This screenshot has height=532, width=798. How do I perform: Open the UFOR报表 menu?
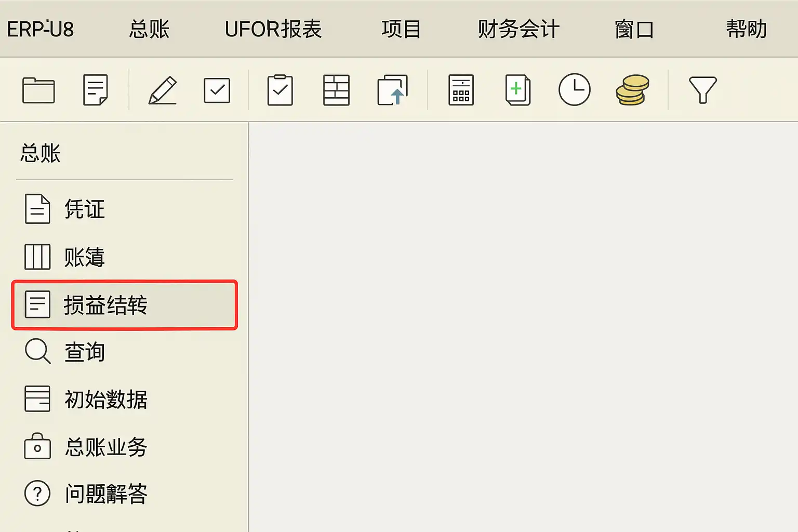click(273, 29)
